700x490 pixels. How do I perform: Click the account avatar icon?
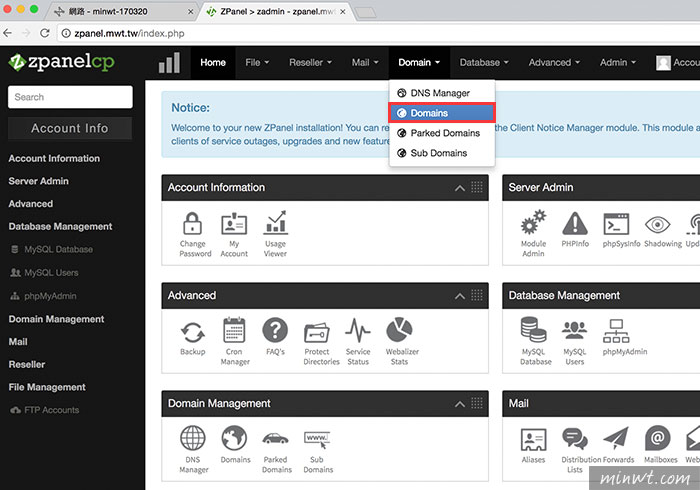[x=663, y=63]
